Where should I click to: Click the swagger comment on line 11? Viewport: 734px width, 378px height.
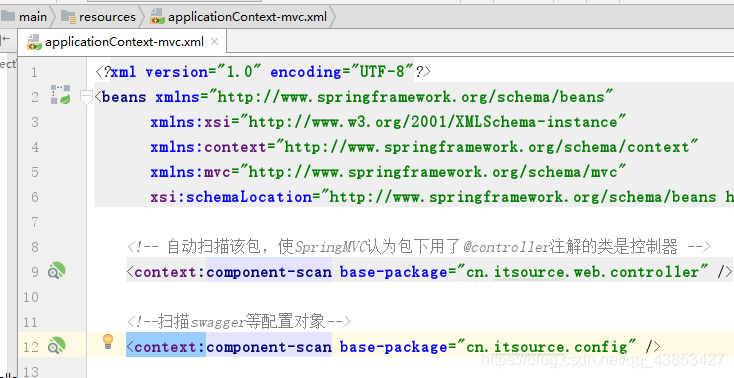coord(239,321)
